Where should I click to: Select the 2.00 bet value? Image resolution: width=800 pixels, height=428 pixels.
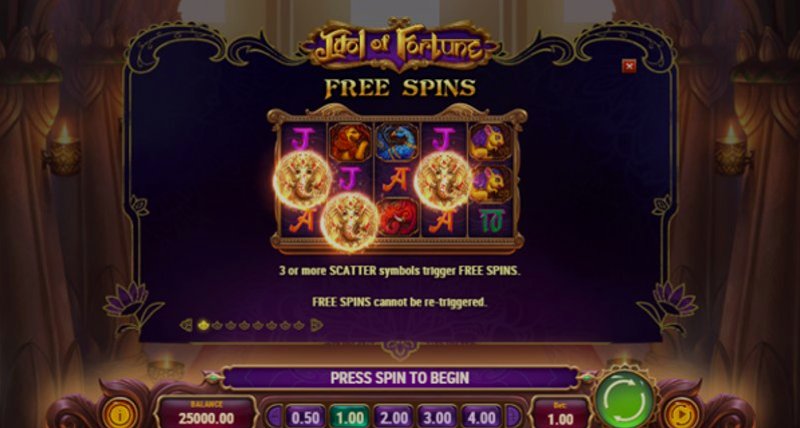(x=393, y=416)
